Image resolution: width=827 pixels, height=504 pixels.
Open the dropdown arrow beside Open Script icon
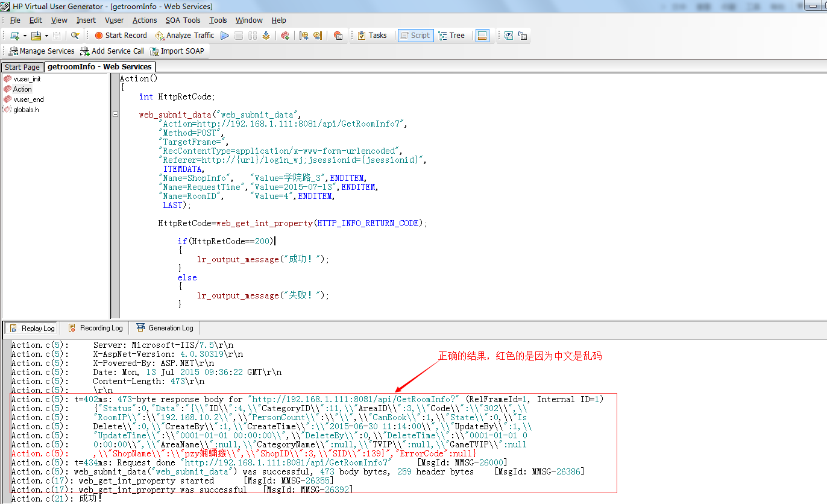tap(46, 36)
